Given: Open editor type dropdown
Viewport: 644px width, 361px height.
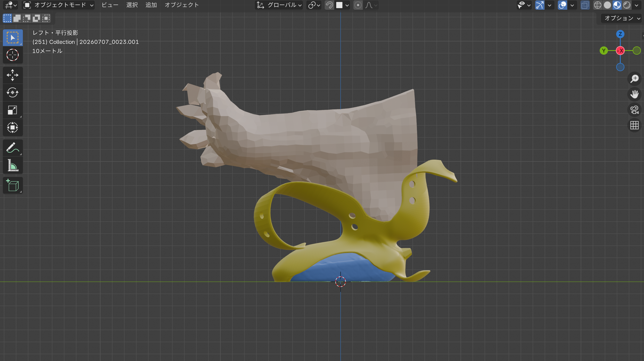Looking at the screenshot, I should click(11, 5).
